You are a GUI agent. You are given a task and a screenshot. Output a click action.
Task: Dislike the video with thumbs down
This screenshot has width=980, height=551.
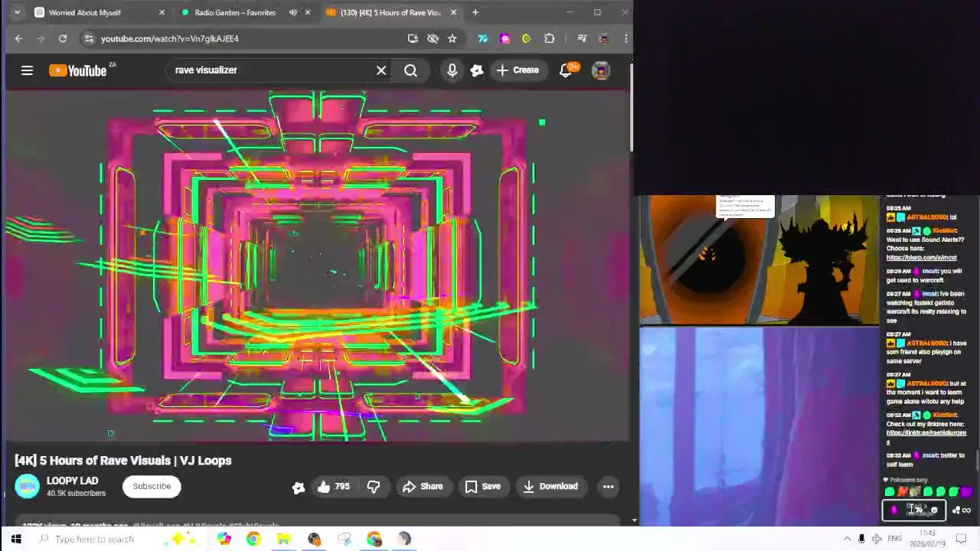pyautogui.click(x=374, y=487)
